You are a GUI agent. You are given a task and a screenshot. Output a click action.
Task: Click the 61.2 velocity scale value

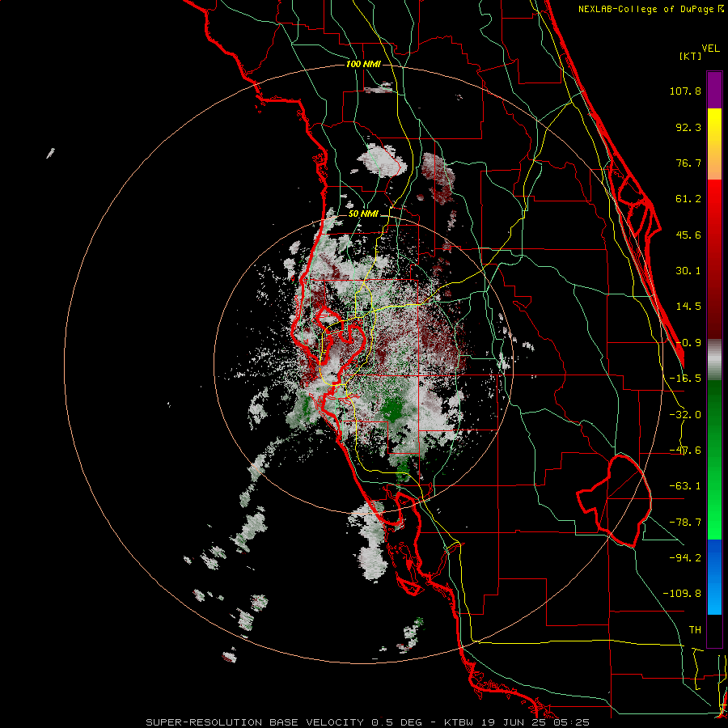pos(688,199)
